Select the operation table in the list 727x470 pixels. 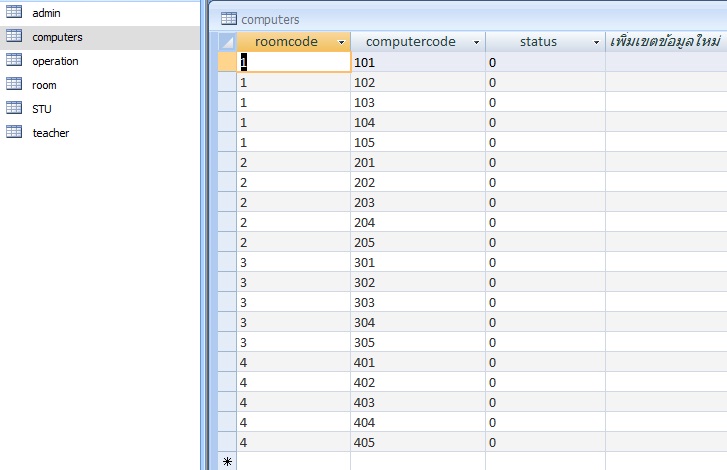pos(55,61)
